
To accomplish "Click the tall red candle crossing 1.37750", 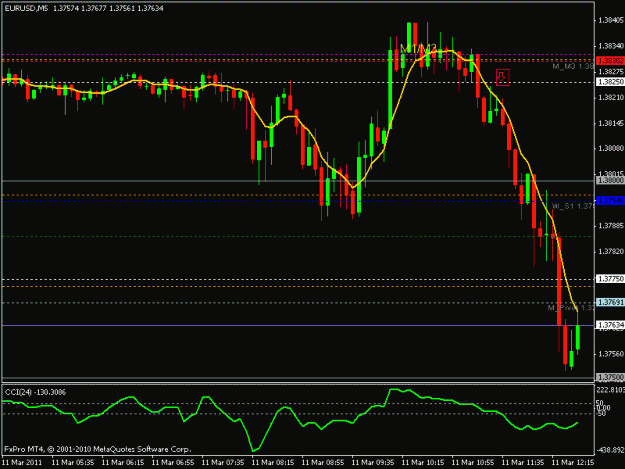I will click(x=559, y=281).
